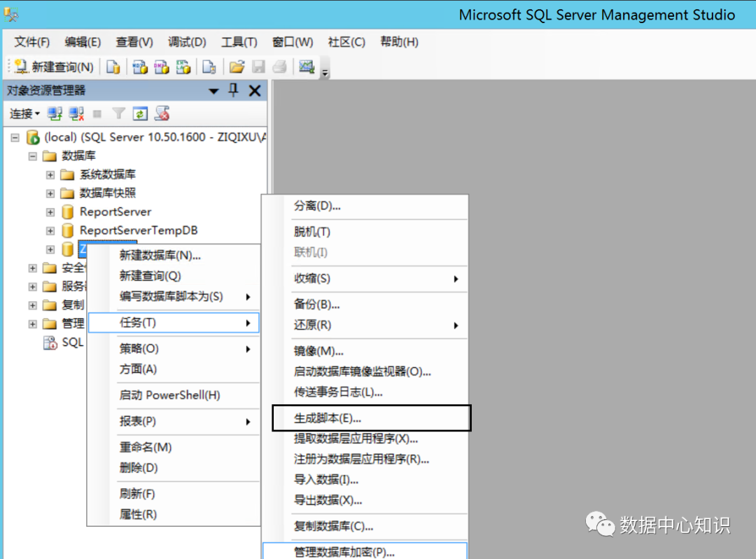Select the ReportServer database

point(115,212)
